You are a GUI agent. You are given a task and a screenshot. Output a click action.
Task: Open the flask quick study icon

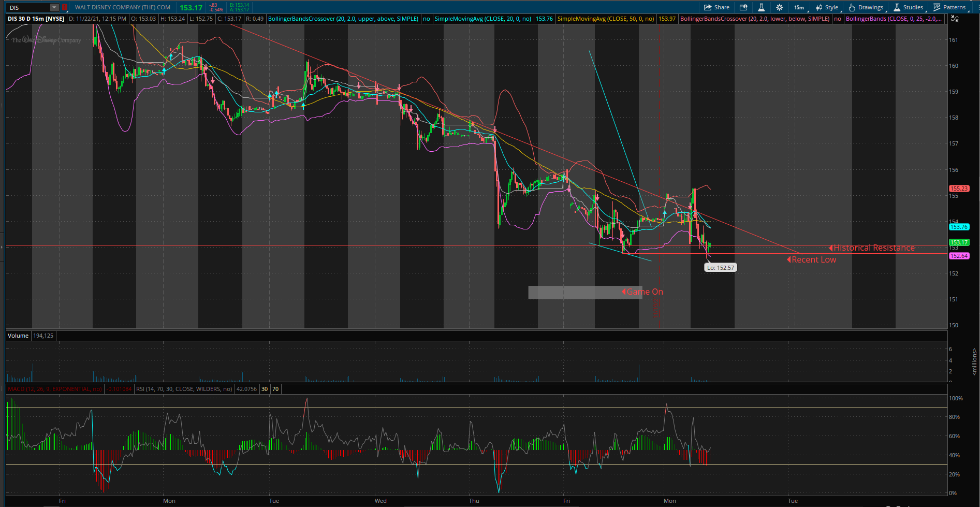(x=761, y=7)
